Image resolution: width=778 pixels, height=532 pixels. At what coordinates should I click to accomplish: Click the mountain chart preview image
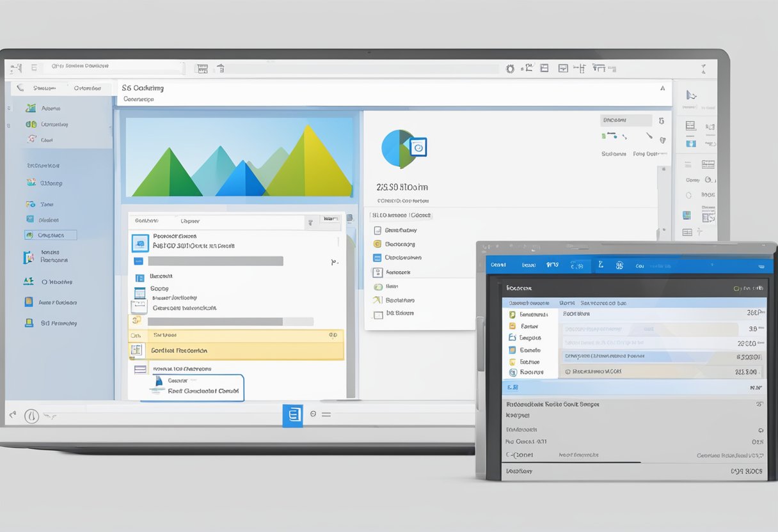click(239, 157)
